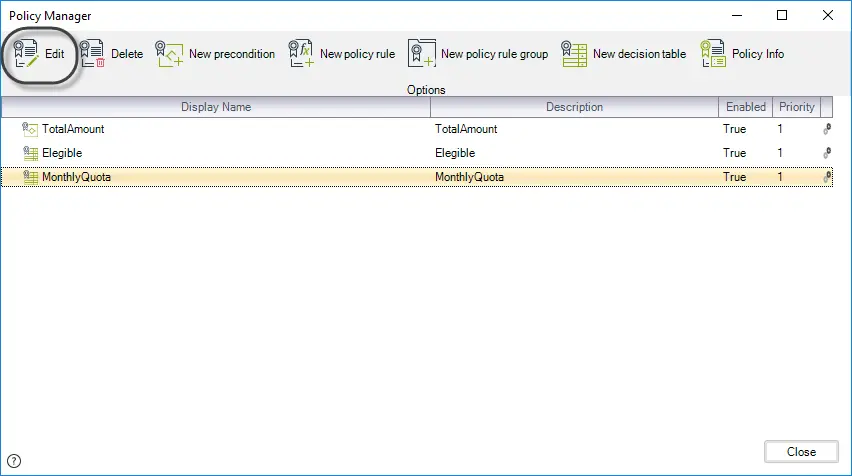The width and height of the screenshot is (852, 476).
Task: Click the Edit policy icon
Action: click(x=26, y=54)
